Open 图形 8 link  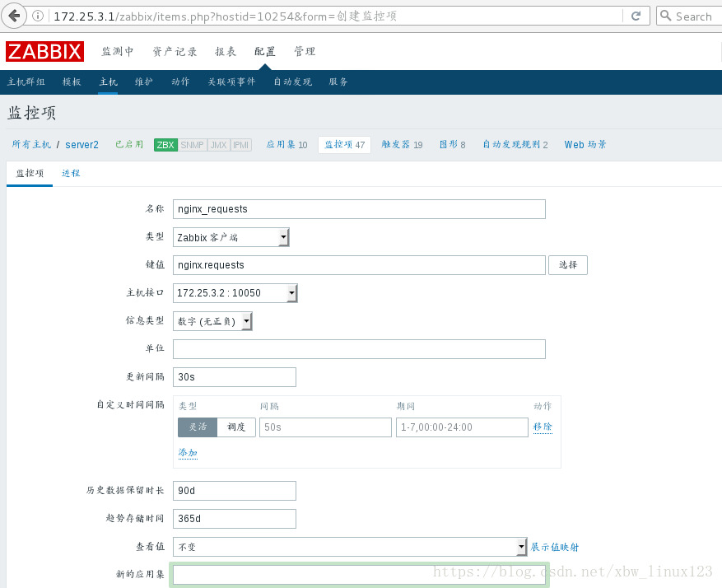tap(452, 145)
